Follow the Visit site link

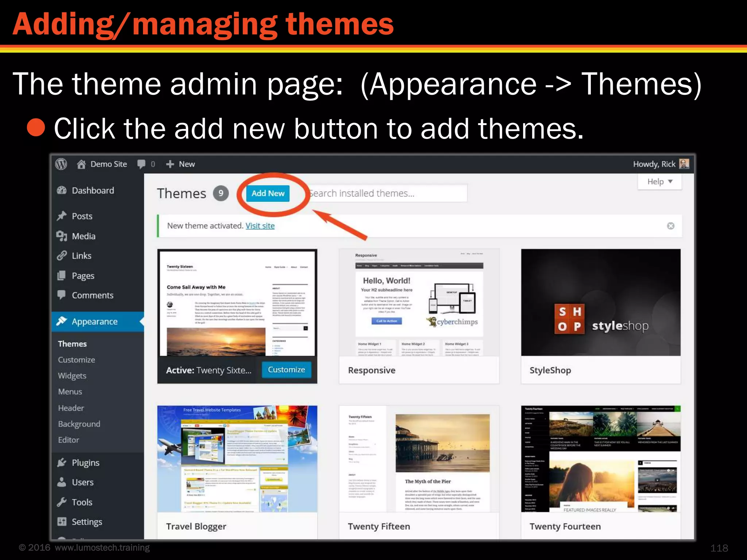[260, 226]
